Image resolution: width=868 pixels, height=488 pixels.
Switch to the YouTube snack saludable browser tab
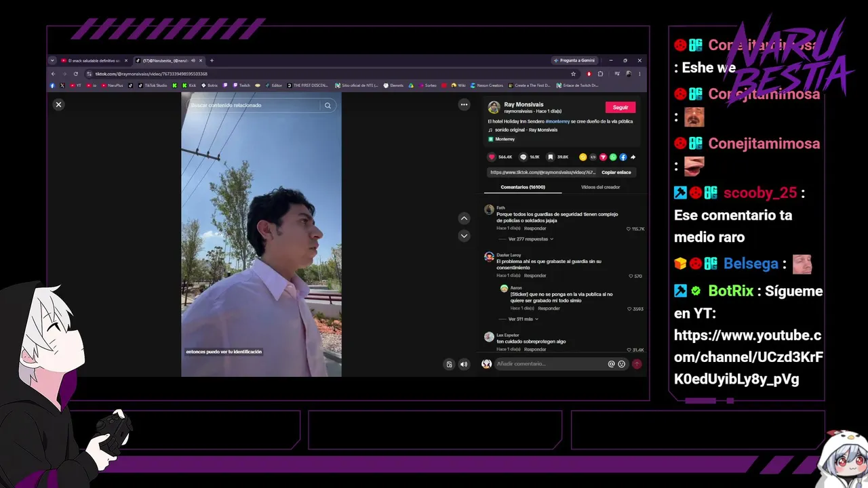(x=94, y=60)
